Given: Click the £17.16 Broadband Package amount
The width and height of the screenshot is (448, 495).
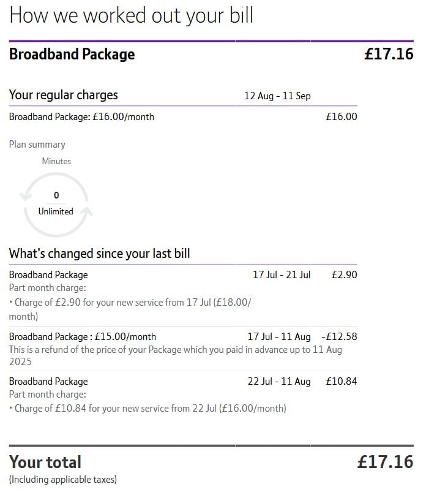Looking at the screenshot, I should click(389, 54).
